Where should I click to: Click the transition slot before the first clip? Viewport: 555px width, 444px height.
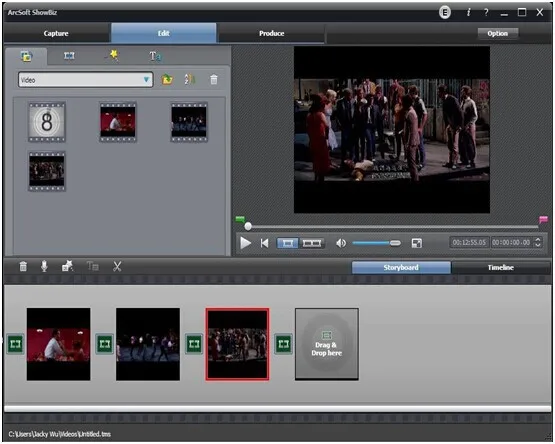pyautogui.click(x=16, y=344)
